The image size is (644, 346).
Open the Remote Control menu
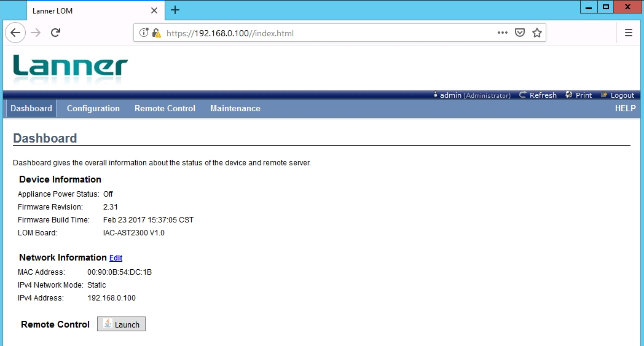(165, 109)
